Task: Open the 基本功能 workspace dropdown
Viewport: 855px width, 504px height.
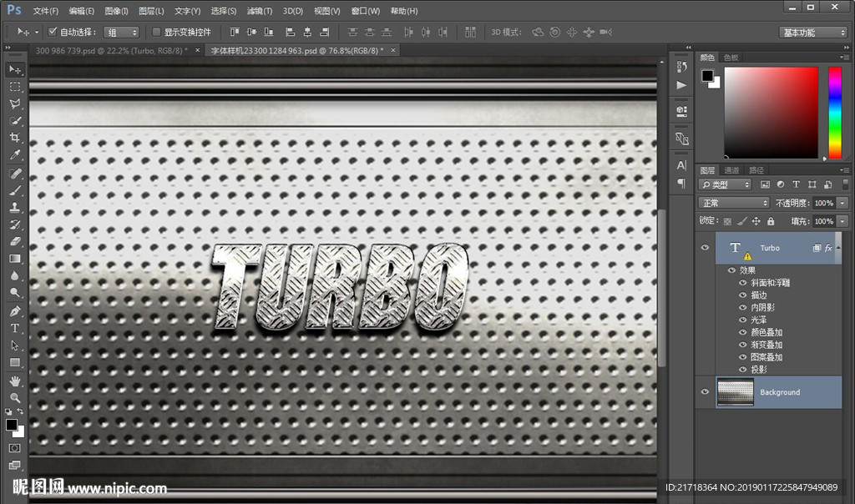Action: point(813,33)
